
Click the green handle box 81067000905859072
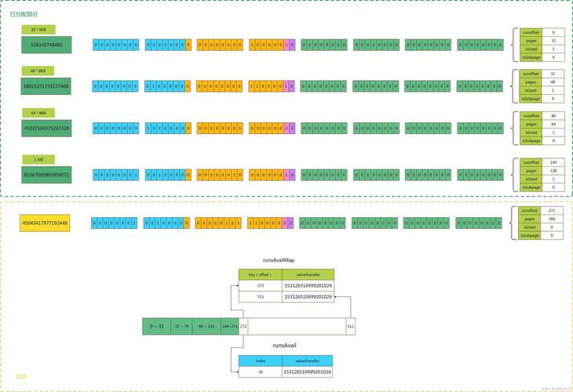pyautogui.click(x=46, y=174)
